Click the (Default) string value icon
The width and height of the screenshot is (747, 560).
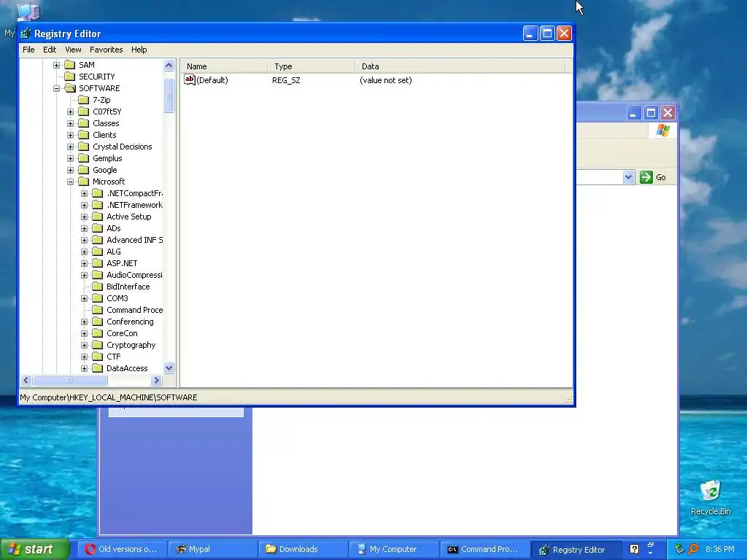pyautogui.click(x=190, y=80)
